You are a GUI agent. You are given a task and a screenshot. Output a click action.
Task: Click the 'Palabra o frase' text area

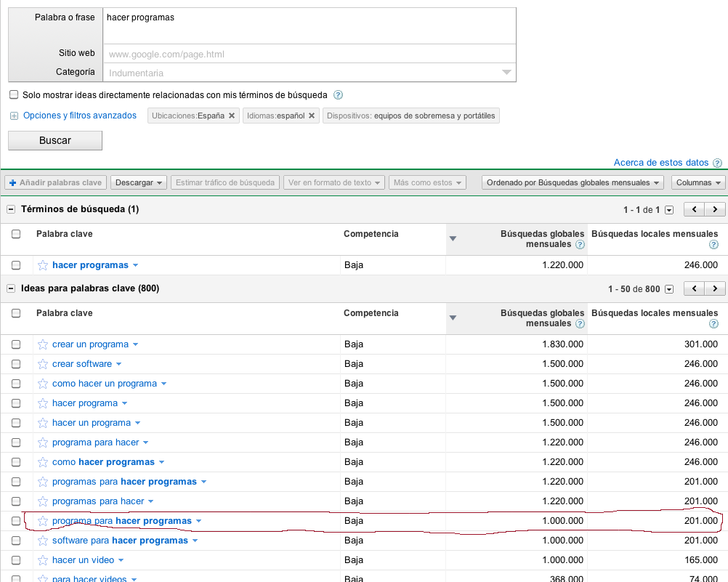310,26
